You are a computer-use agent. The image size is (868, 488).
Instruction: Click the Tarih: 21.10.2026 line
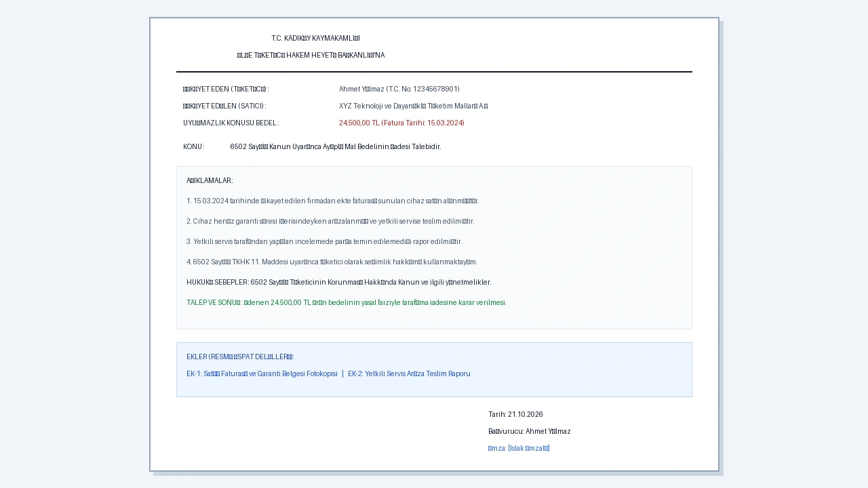click(x=515, y=415)
